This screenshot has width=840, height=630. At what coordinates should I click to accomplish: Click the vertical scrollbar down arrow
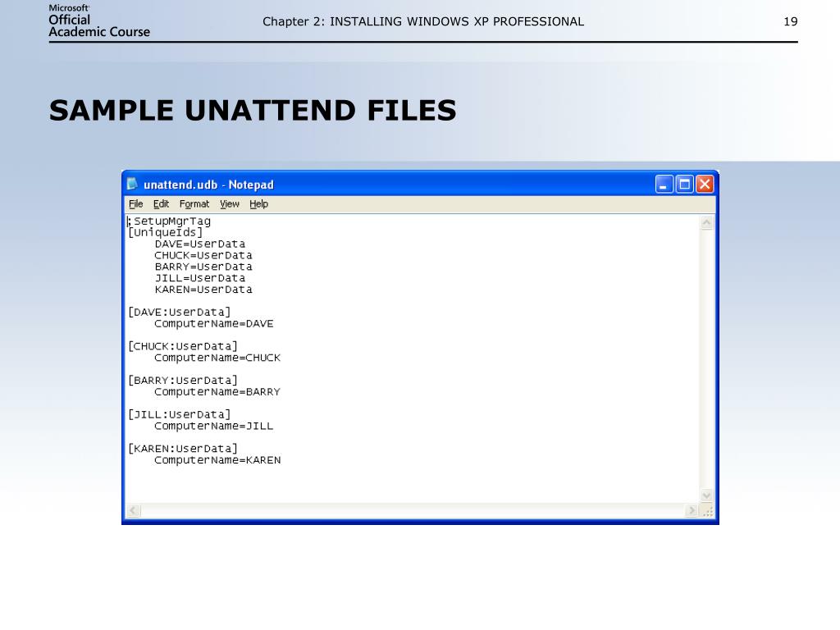(706, 495)
